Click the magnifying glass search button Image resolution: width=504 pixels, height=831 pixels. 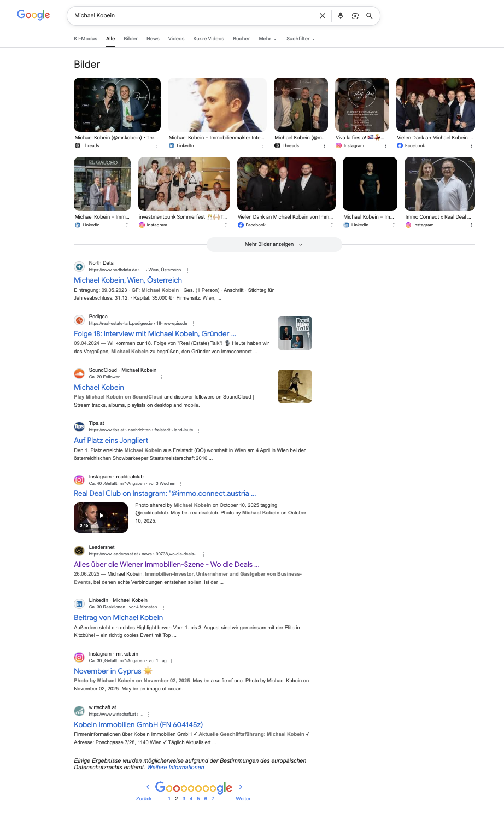coord(370,16)
